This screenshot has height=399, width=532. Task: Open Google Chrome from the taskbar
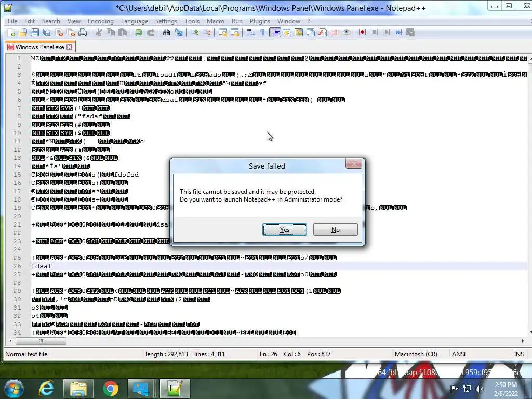coord(111,389)
